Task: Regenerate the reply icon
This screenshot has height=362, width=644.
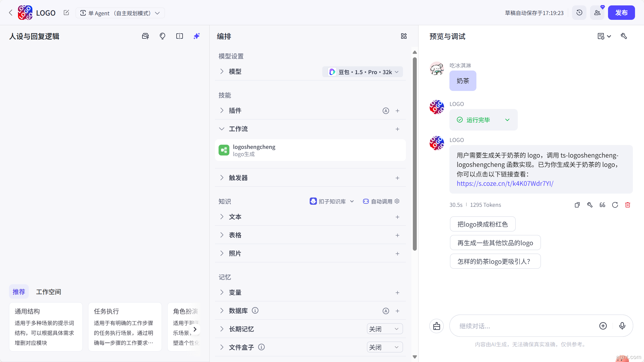Action: (615, 205)
